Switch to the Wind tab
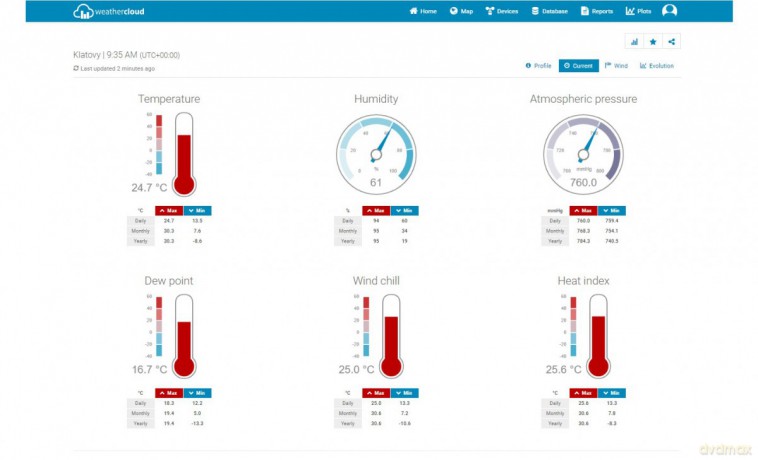This screenshot has height=460, width=758. click(x=616, y=66)
